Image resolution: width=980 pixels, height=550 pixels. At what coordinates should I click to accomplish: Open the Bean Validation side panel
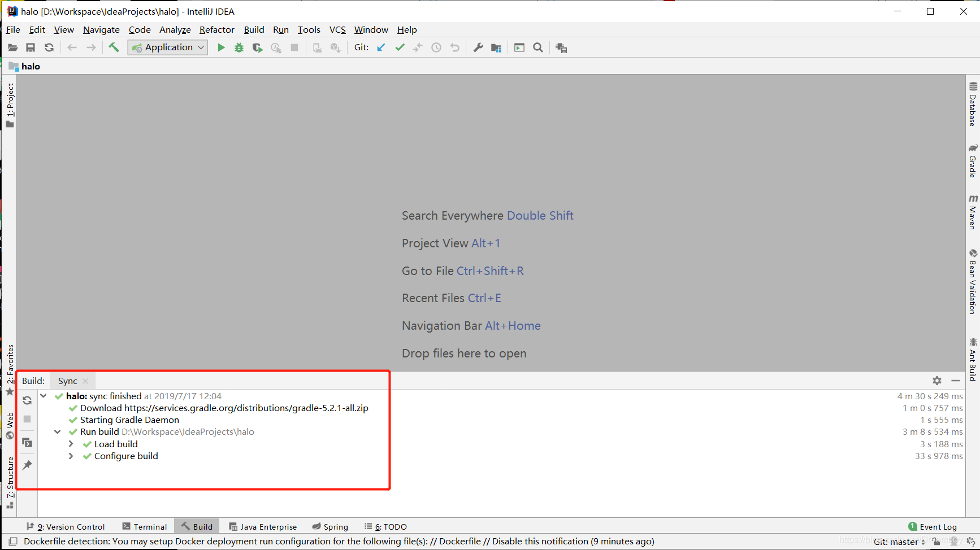tap(973, 281)
